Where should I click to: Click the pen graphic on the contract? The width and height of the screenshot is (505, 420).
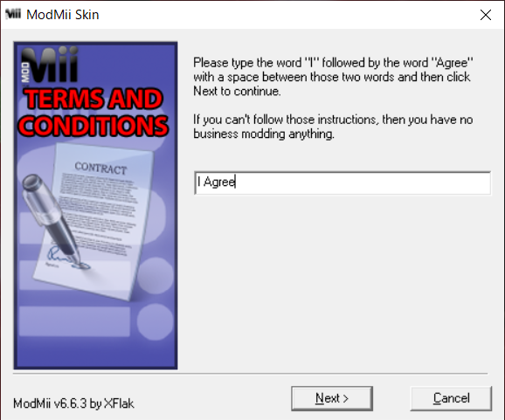(x=52, y=219)
